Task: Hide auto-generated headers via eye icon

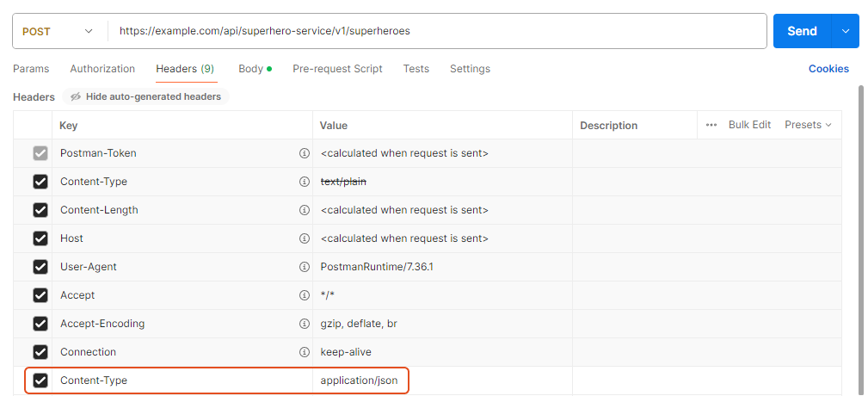Action: pyautogui.click(x=76, y=97)
